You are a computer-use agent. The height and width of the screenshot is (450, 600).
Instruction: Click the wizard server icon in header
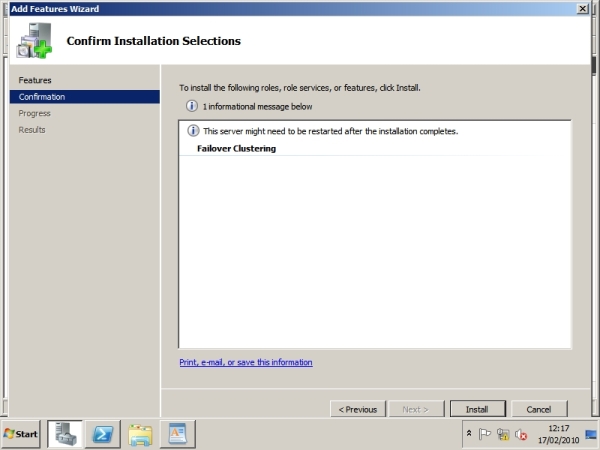coord(34,41)
